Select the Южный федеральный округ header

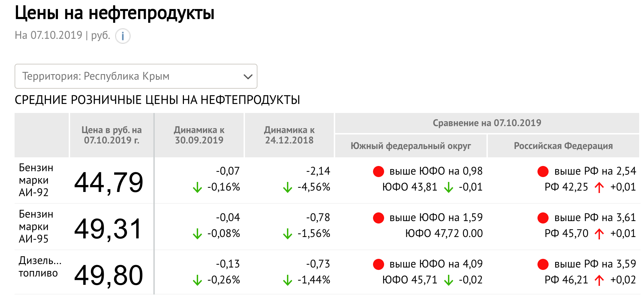point(411,146)
